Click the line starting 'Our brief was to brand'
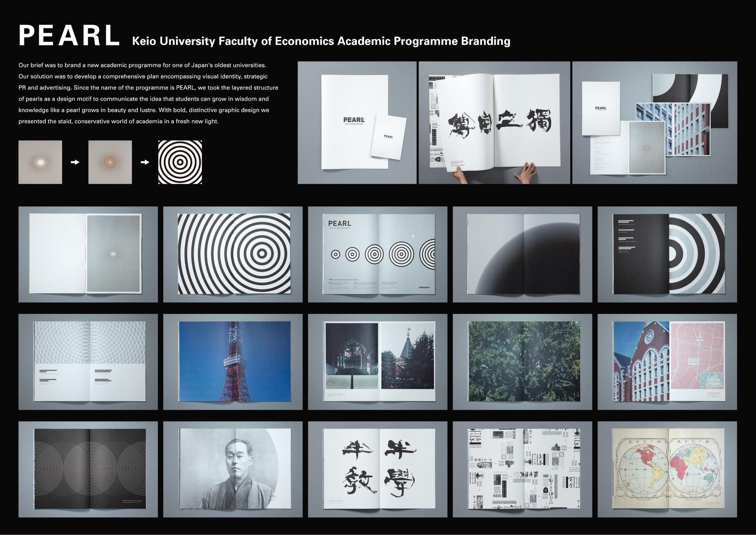Image resolution: width=756 pixels, height=535 pixels. 142,65
